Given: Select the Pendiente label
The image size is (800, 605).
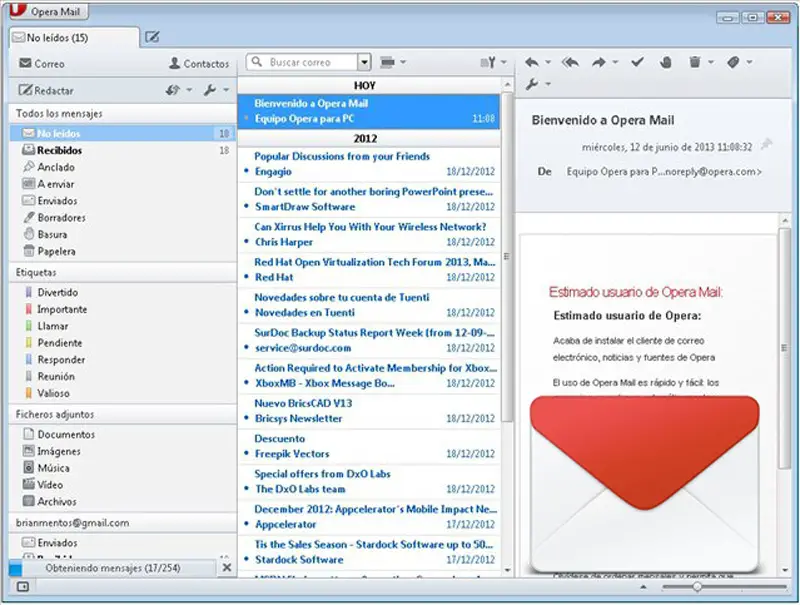Looking at the screenshot, I should click(122, 343).
